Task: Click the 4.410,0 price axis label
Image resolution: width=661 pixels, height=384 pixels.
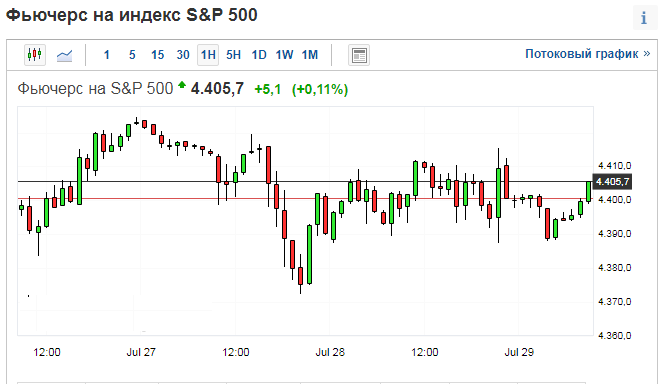Action: pos(614,165)
